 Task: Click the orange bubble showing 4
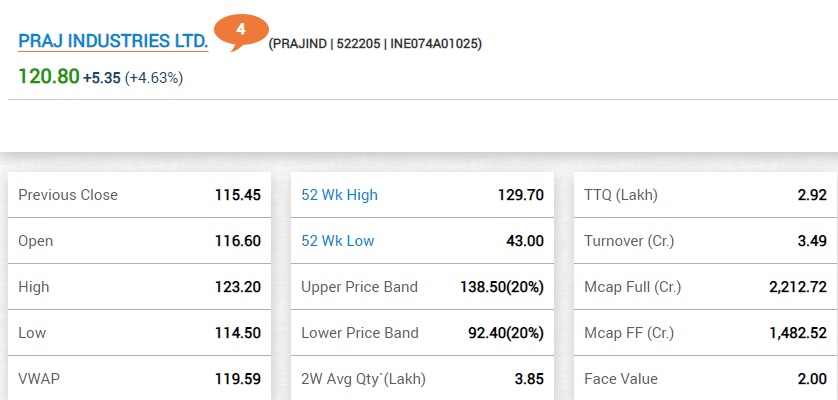point(240,32)
